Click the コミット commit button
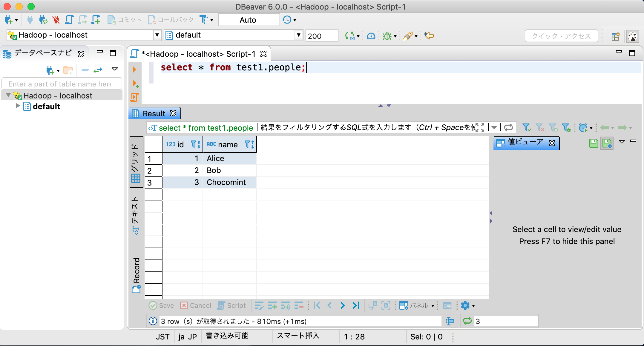The image size is (644, 346). (124, 20)
